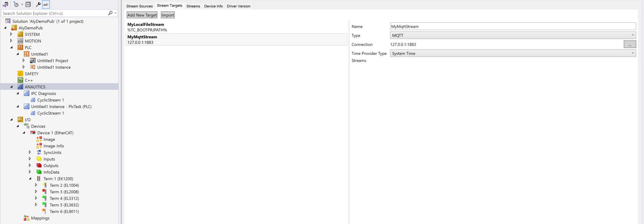This screenshot has height=224, width=644.
Task: Expand the Inputs tree node
Action: point(30,159)
